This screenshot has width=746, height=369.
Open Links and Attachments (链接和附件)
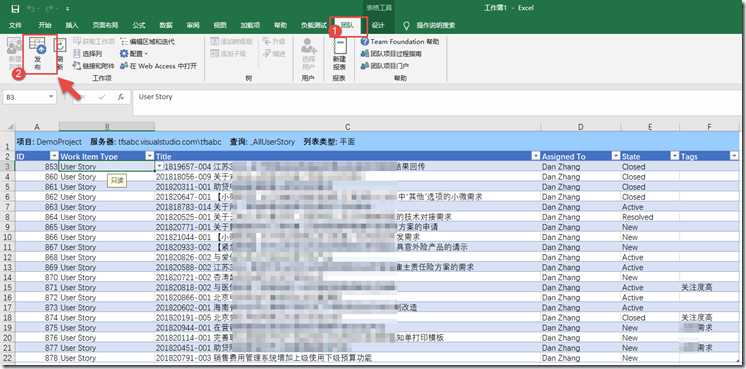tap(94, 66)
